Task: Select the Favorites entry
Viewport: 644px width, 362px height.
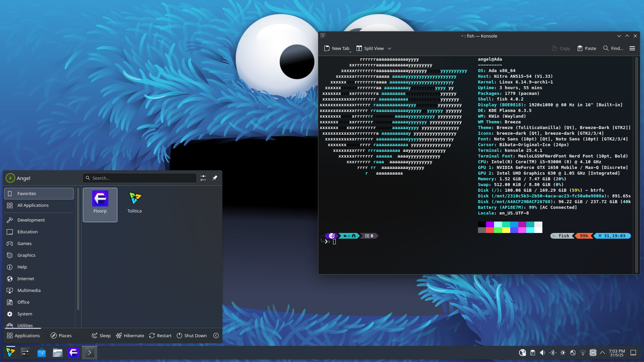Action: pos(39,193)
